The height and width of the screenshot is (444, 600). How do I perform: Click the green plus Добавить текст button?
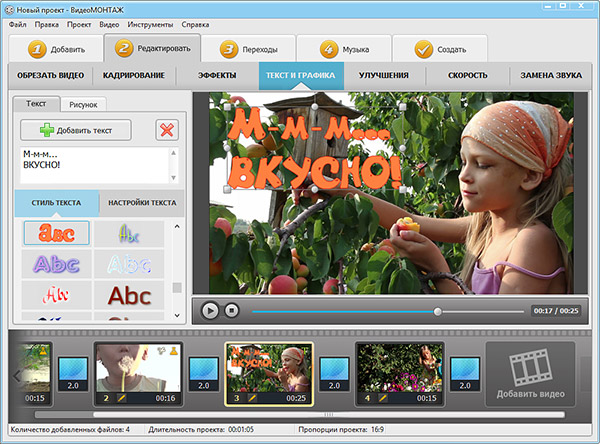click(x=76, y=130)
